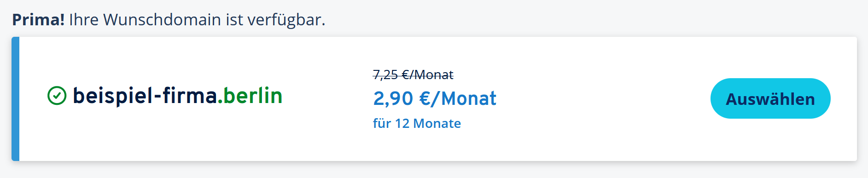The width and height of the screenshot is (868, 178).
Task: Select the beispiel-firma domain name text
Action: (145, 96)
